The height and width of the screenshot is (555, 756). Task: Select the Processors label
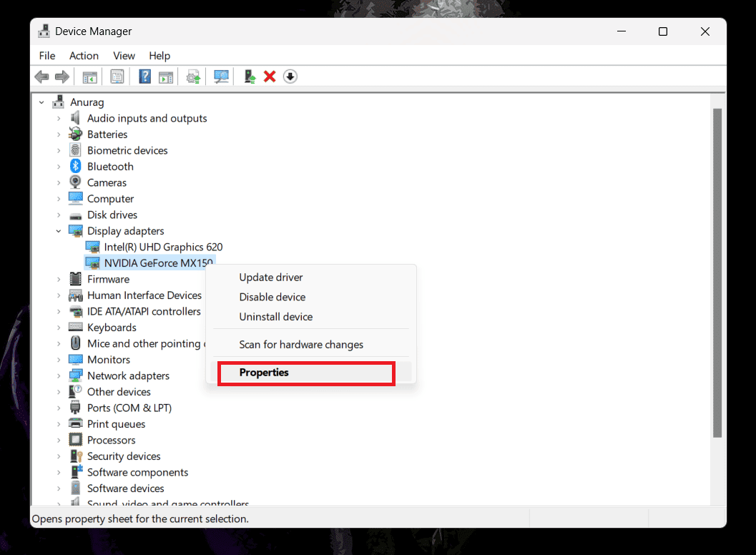pyautogui.click(x=112, y=441)
